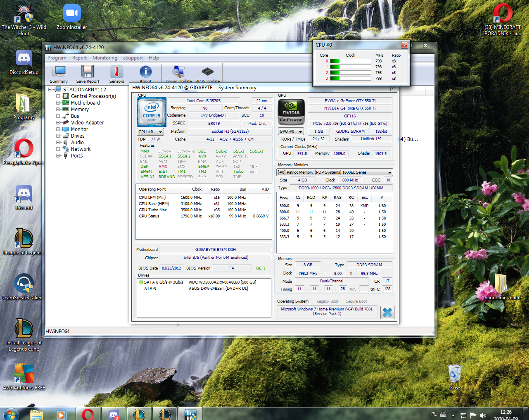The width and height of the screenshot is (532, 420).
Task: Select Monitor in the device tree
Action: tap(79, 129)
